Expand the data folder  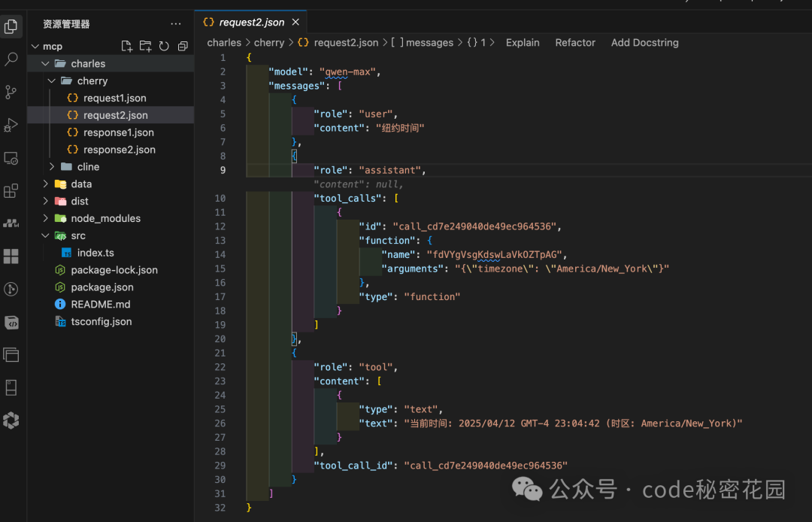[x=46, y=184]
